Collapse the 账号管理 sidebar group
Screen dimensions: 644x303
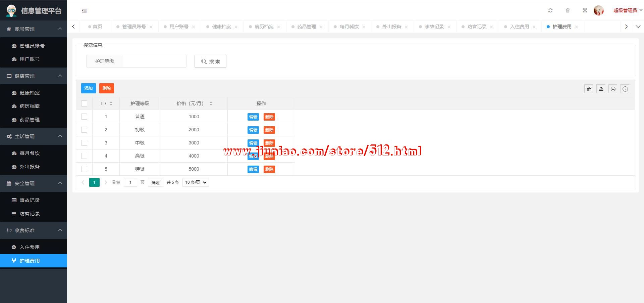34,29
